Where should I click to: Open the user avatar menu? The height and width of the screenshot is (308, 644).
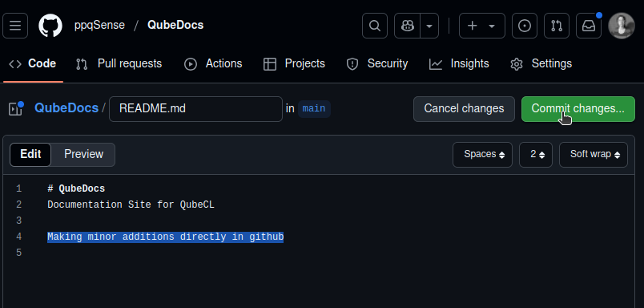(622, 26)
